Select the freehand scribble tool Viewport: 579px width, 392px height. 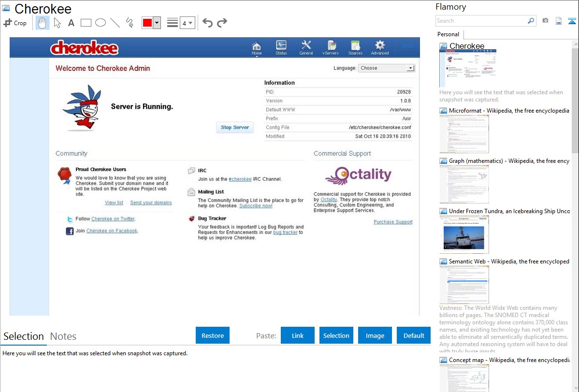click(130, 23)
